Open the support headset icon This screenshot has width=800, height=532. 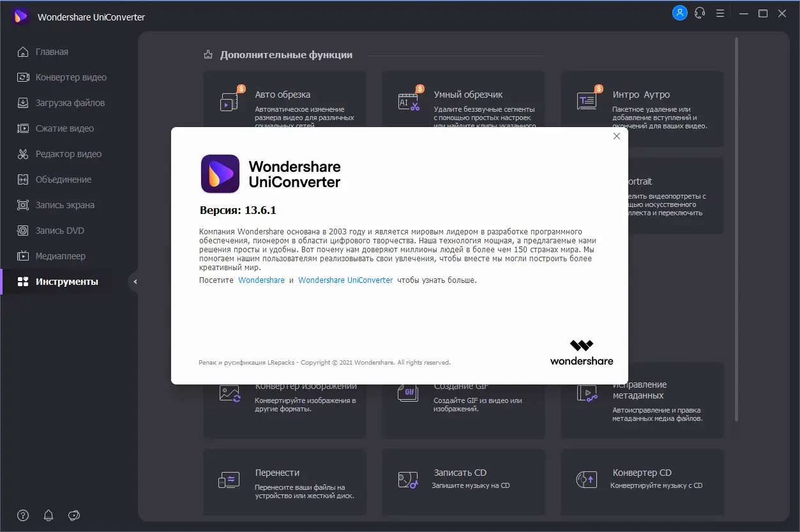700,13
